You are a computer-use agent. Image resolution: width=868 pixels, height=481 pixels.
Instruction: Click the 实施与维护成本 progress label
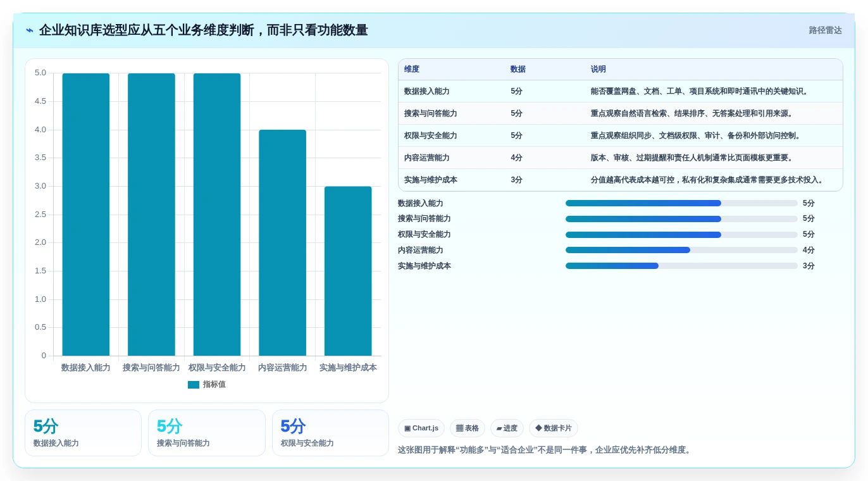425,266
